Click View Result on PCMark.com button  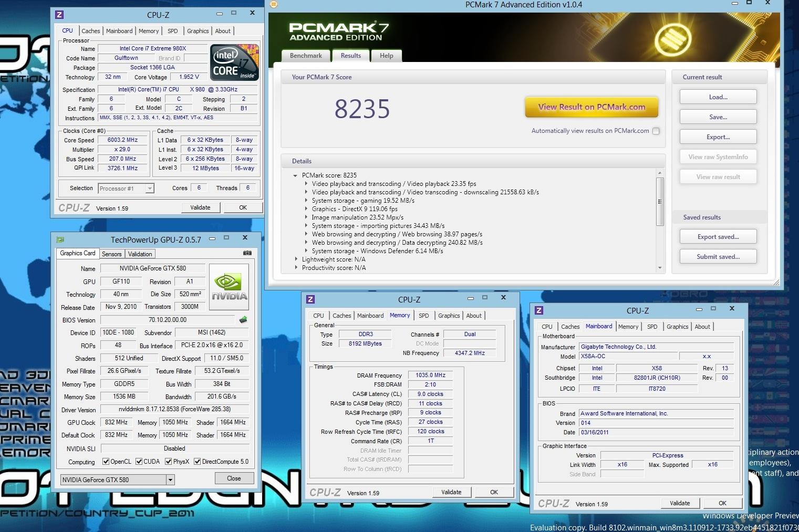(x=592, y=107)
